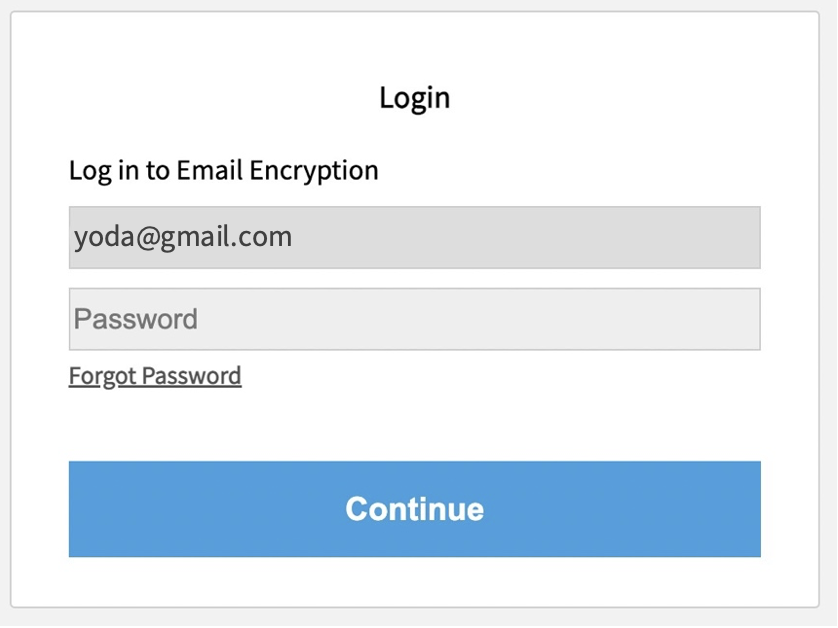
Task: Click the Login heading text
Action: coord(414,98)
